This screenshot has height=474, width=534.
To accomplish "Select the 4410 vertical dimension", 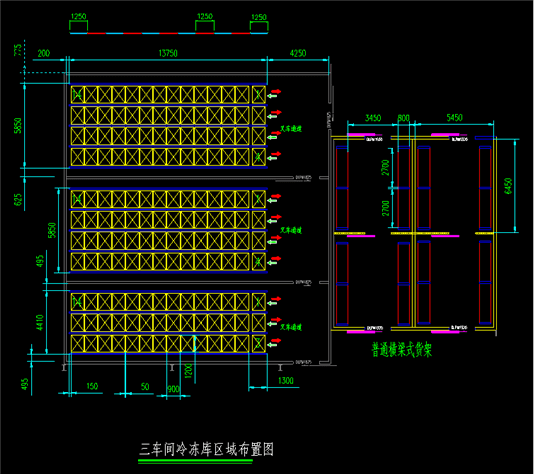I will 40,322.
